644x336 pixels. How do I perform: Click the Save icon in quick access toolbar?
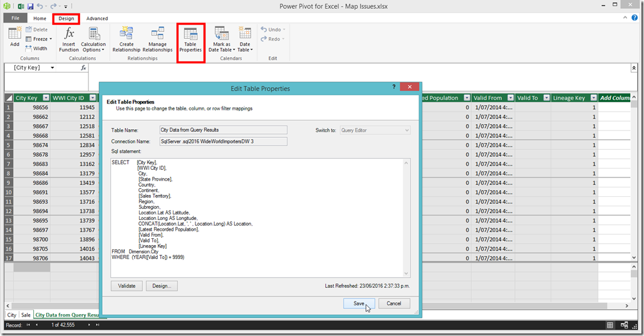coord(31,6)
